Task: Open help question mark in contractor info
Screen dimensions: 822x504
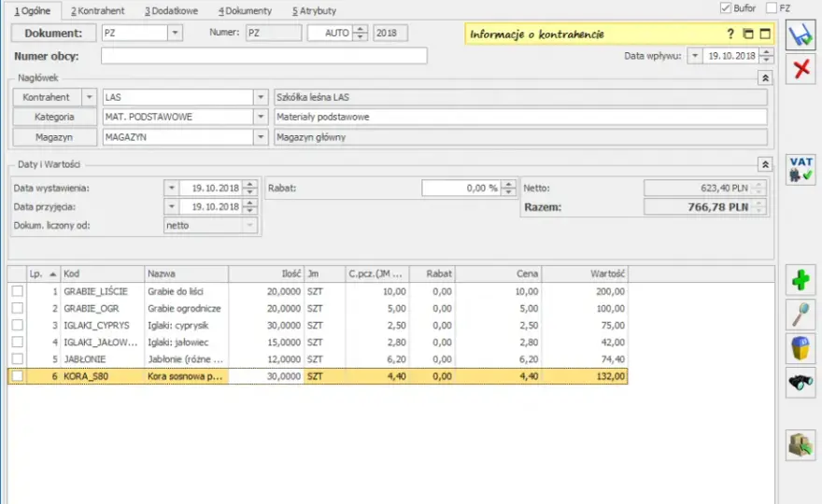Action: point(730,34)
